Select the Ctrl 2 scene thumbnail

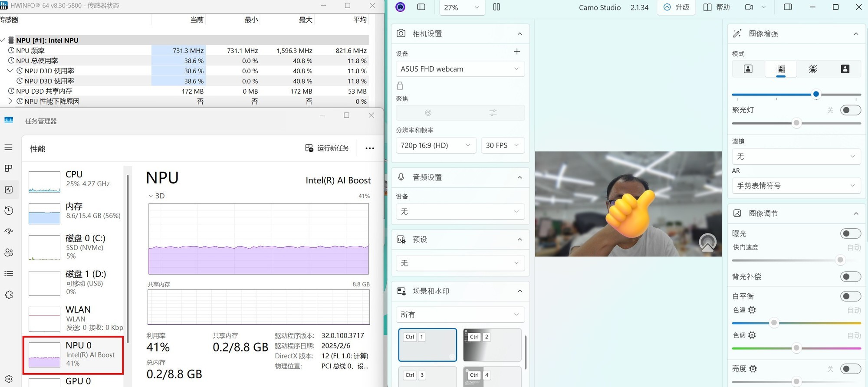pyautogui.click(x=492, y=345)
